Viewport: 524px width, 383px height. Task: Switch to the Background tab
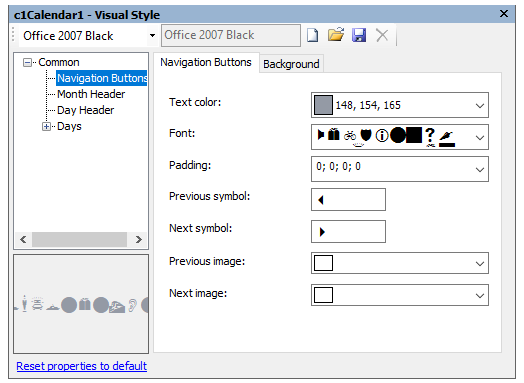tap(291, 64)
